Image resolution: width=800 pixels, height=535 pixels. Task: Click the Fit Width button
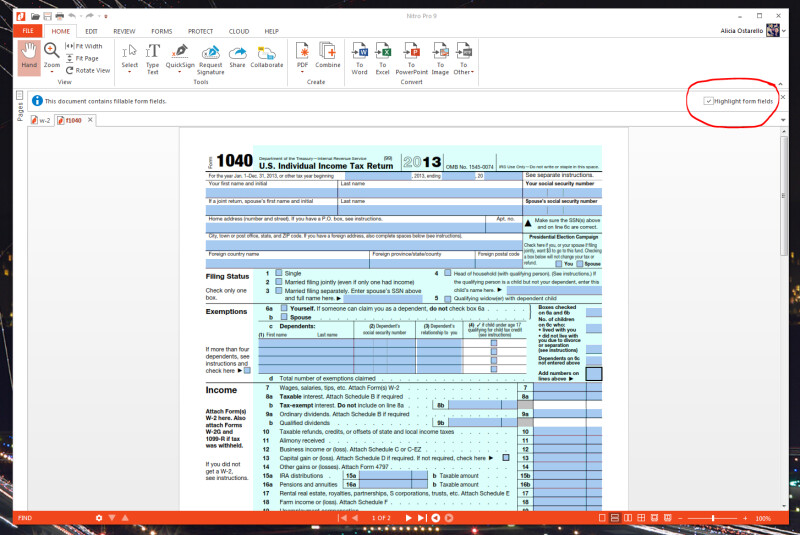click(x=84, y=46)
